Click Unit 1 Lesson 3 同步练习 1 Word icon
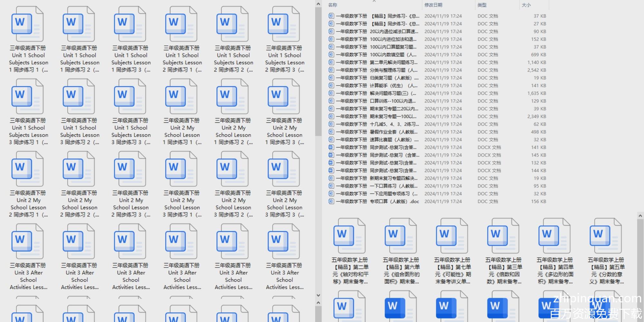The height and width of the screenshot is (322, 644). coord(27,97)
